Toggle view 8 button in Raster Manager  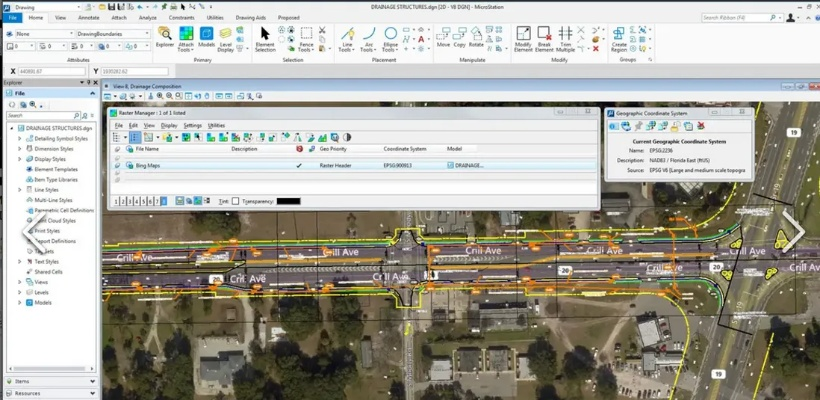[164, 201]
